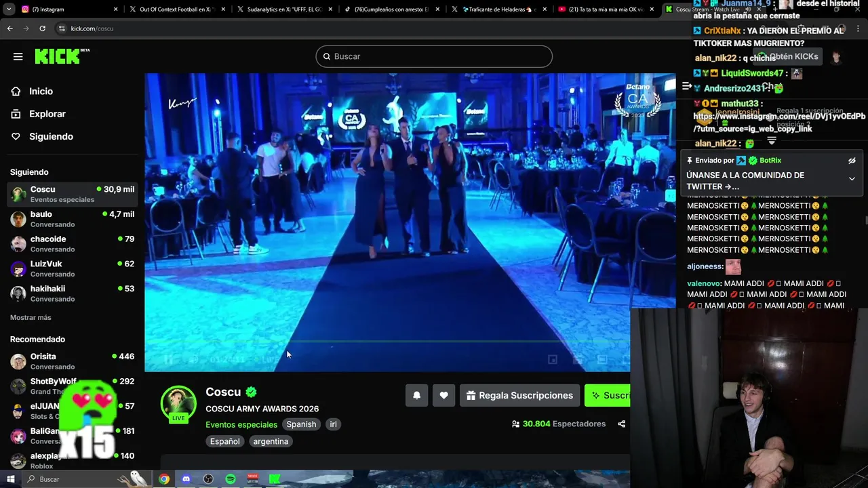Click the green Suscribirse button
Image resolution: width=868 pixels, height=488 pixels.
[x=608, y=395]
